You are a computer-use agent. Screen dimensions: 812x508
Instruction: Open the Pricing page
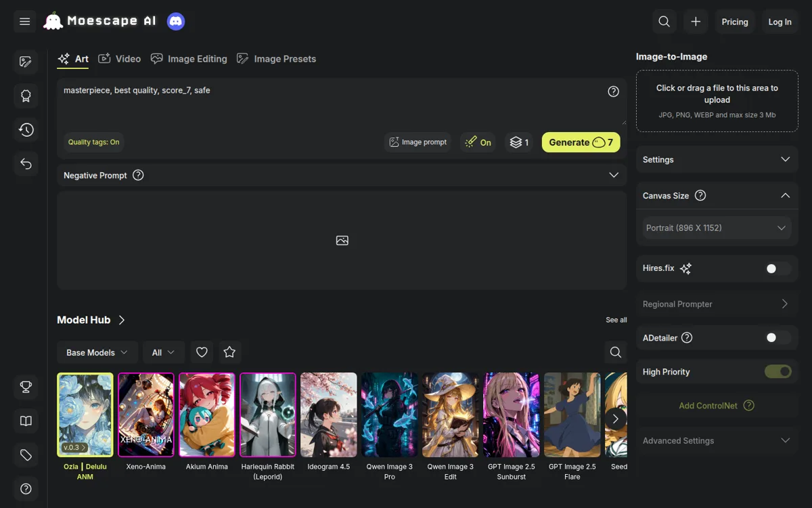coord(735,22)
